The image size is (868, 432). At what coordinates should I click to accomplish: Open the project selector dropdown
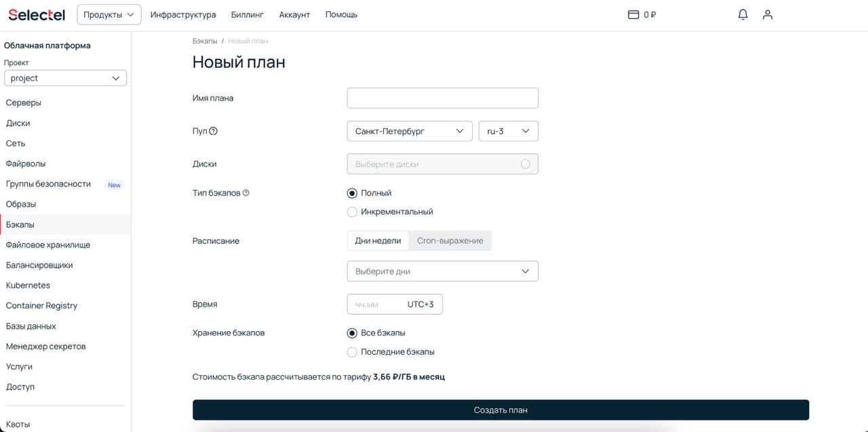coord(65,78)
